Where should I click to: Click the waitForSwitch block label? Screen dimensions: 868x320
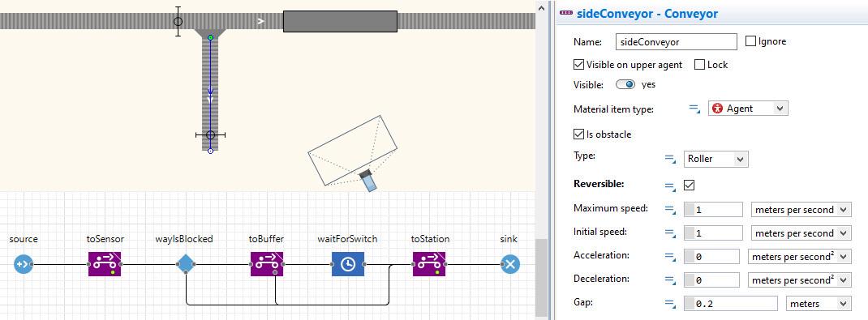(x=347, y=239)
